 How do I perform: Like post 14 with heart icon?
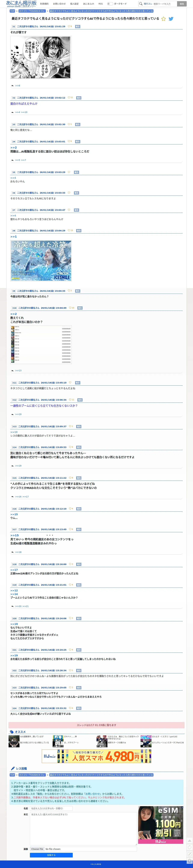[70, 447]
